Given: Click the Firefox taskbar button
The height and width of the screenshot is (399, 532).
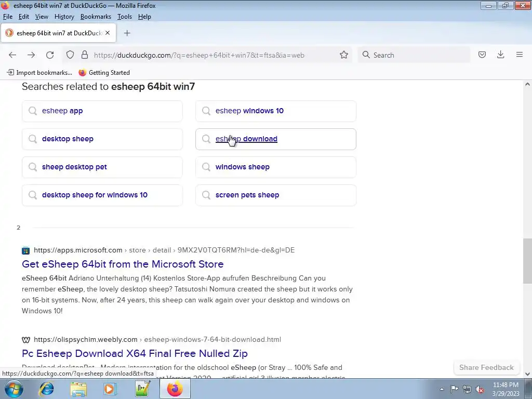Looking at the screenshot, I should point(175,389).
